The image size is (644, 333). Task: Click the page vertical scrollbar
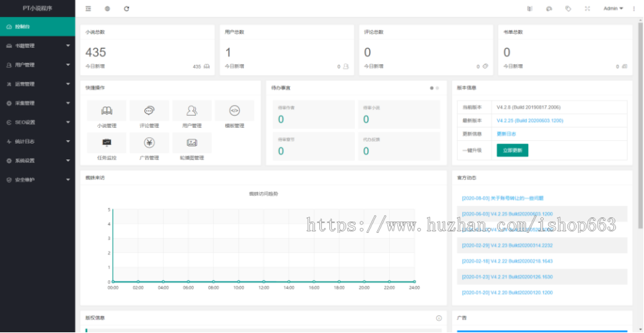640,143
